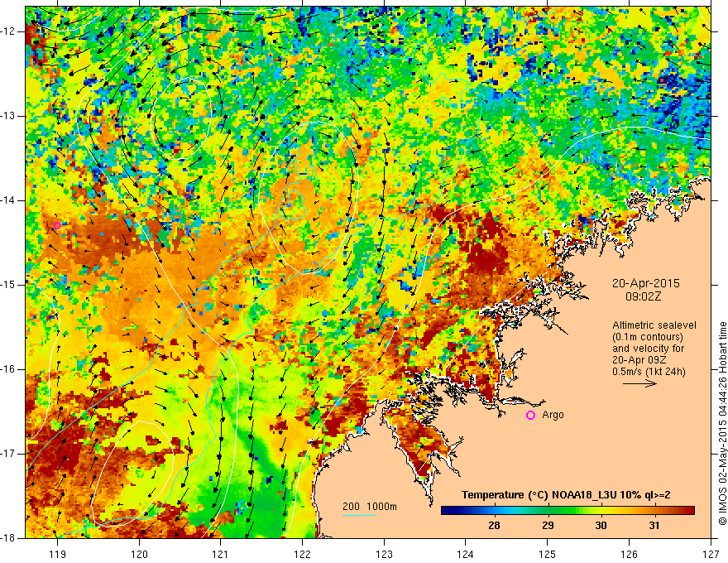Click the -12 latitude axis label
The height and width of the screenshot is (563, 728).
9,31
